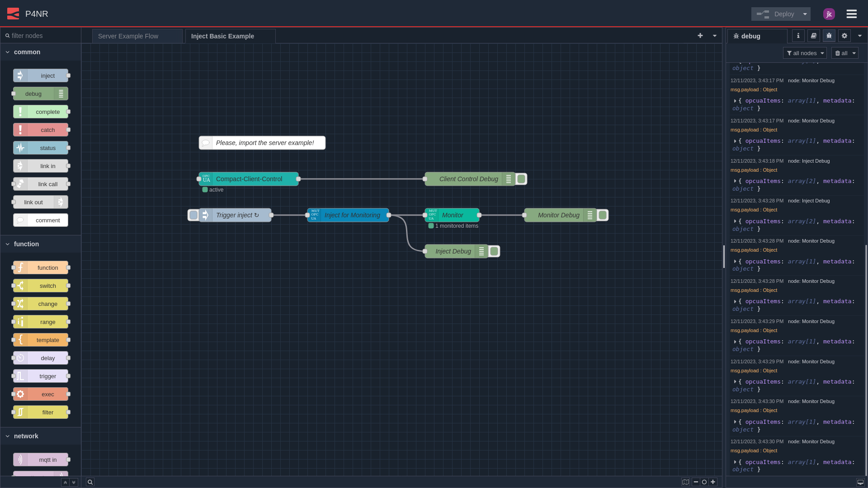The height and width of the screenshot is (488, 868).
Task: Toggle the navigator map view
Action: pos(686,482)
